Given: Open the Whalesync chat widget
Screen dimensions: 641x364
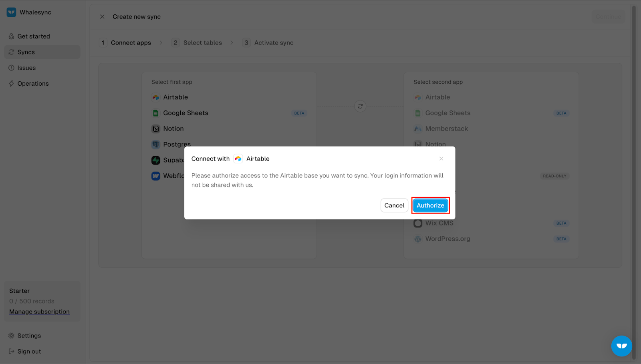Looking at the screenshot, I should click(x=621, y=346).
